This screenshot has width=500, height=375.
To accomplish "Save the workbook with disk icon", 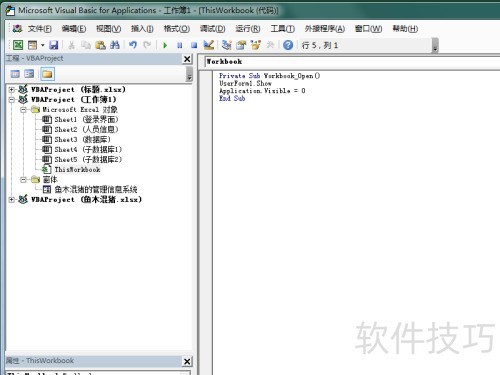I will coord(53,45).
